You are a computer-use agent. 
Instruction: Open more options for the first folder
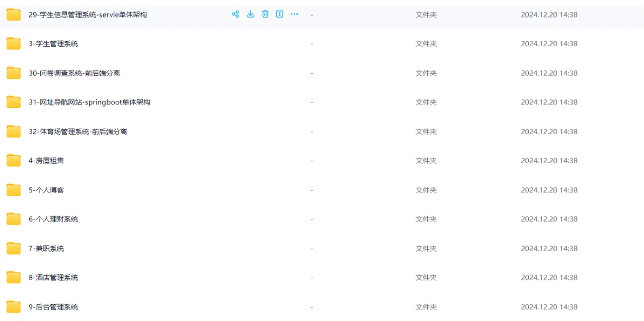pyautogui.click(x=294, y=14)
